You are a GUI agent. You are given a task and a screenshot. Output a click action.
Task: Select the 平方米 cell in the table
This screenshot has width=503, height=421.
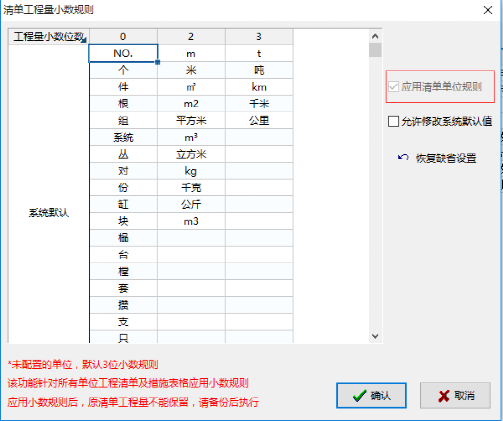click(191, 120)
